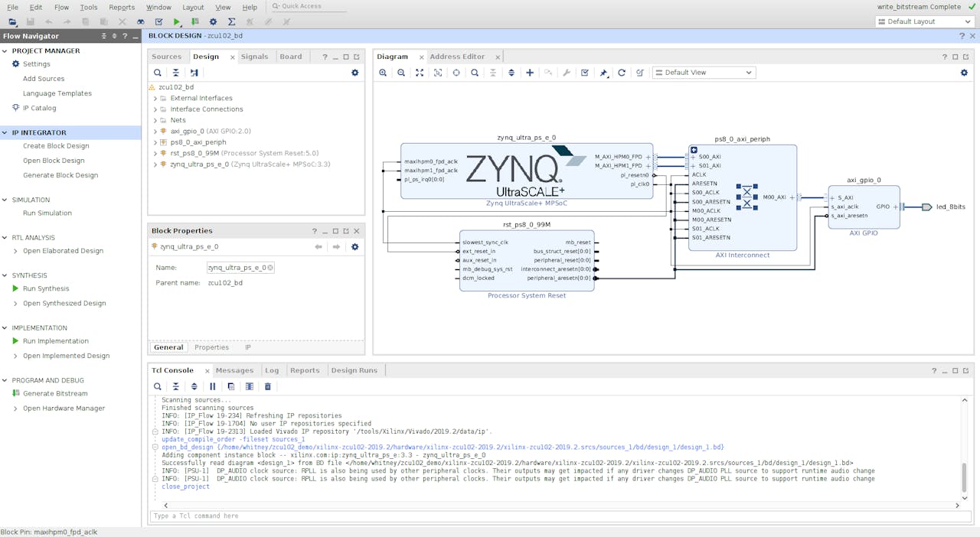Click Create Block Design

[56, 146]
